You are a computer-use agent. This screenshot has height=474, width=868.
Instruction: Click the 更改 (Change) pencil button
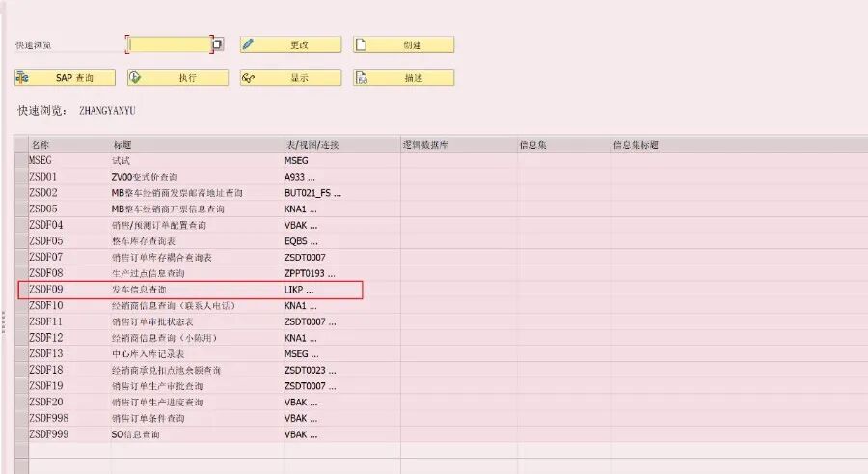(290, 45)
